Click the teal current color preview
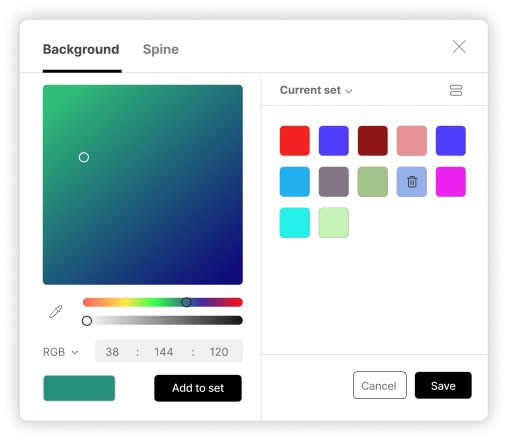The image size is (508, 441). pos(79,388)
